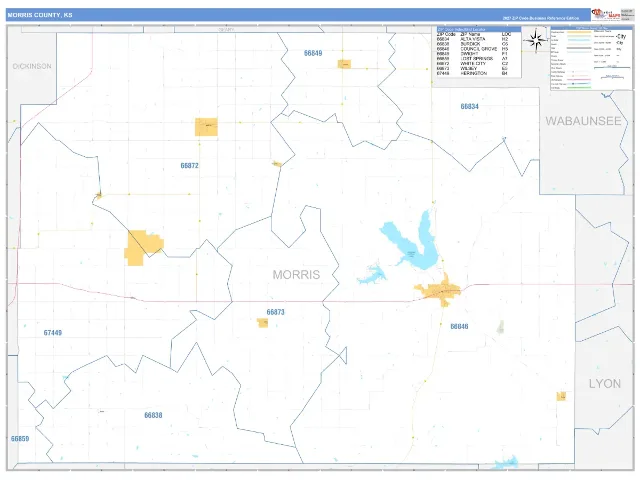Click ZIP code label 66859
The height and width of the screenshot is (480, 640).
tap(20, 439)
